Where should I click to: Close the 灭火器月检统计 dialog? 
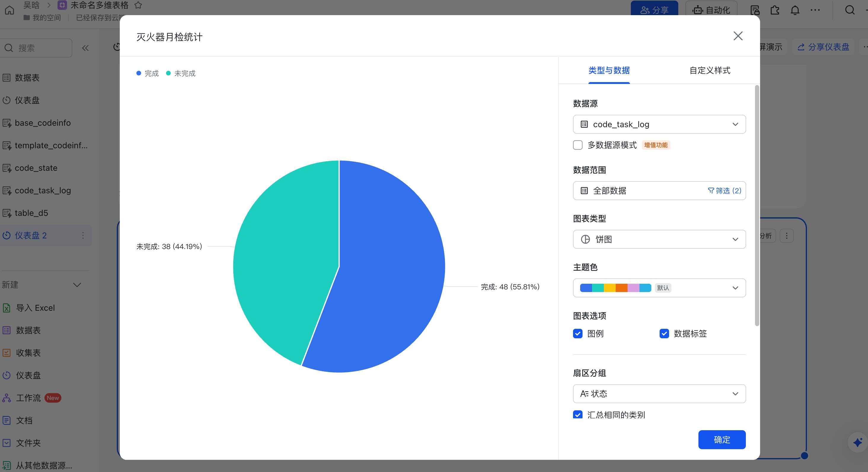click(x=738, y=36)
